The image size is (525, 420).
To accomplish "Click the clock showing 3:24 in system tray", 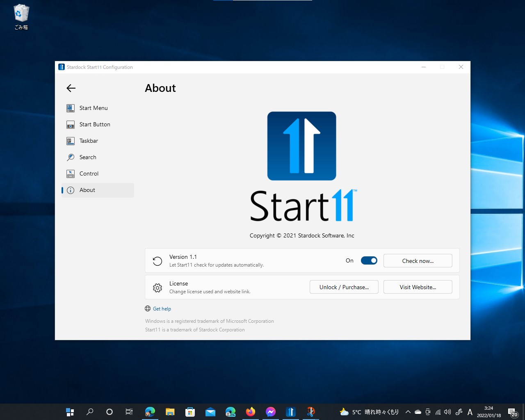I will (488, 411).
